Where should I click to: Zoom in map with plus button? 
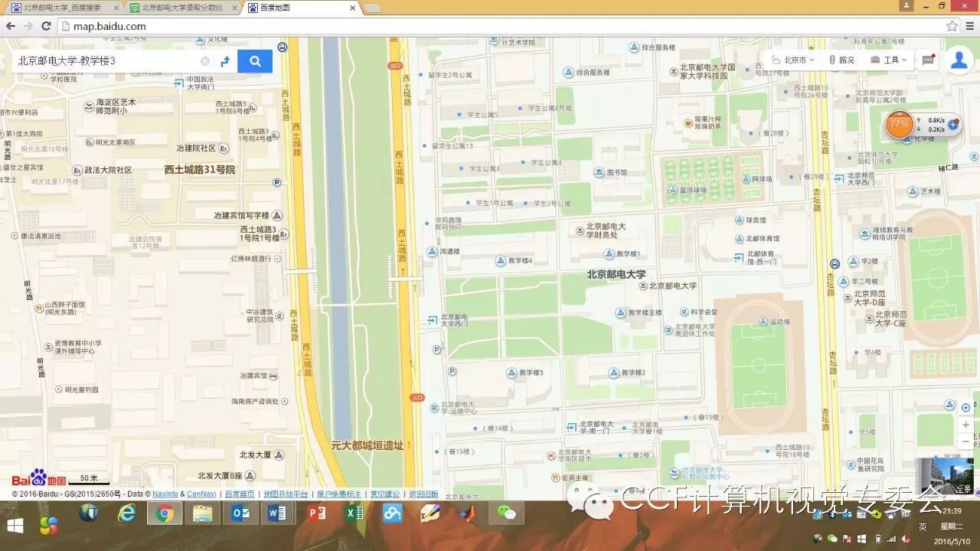(x=965, y=425)
